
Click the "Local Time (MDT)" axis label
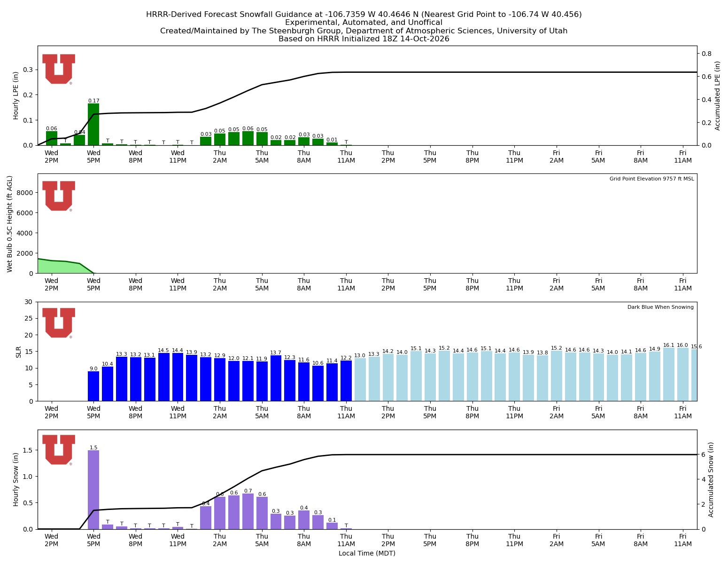click(x=367, y=553)
